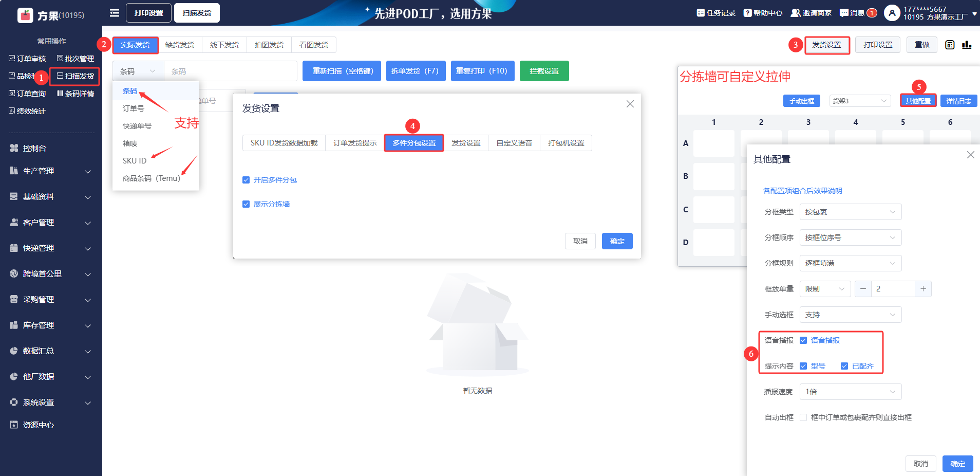Open 消息 messages icon
The width and height of the screenshot is (980, 476).
click(x=844, y=13)
